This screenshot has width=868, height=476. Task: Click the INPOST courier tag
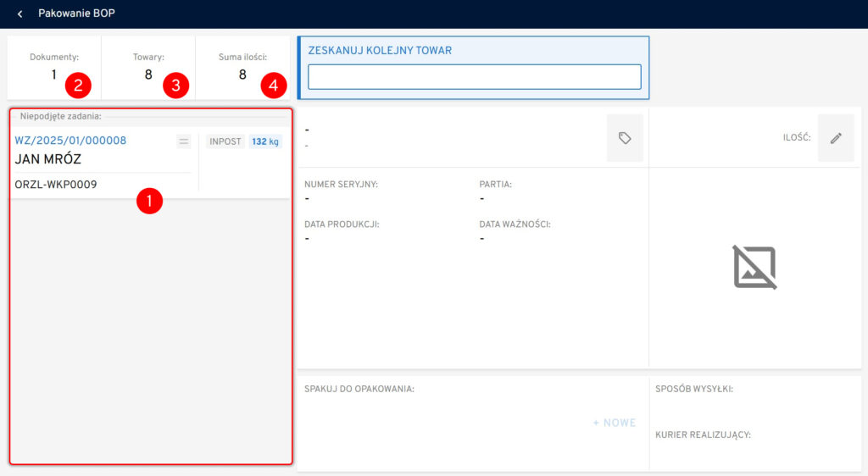pyautogui.click(x=225, y=141)
